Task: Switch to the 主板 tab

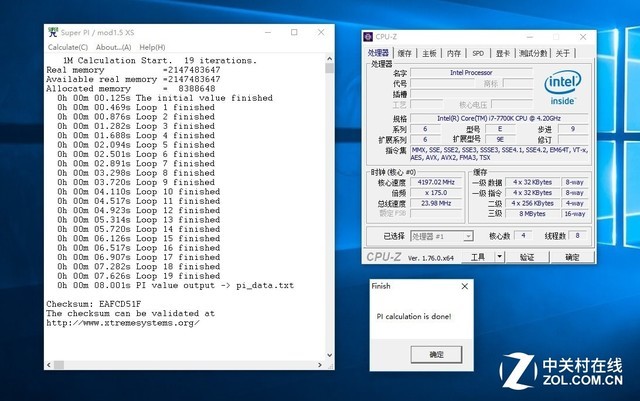Action: (429, 53)
